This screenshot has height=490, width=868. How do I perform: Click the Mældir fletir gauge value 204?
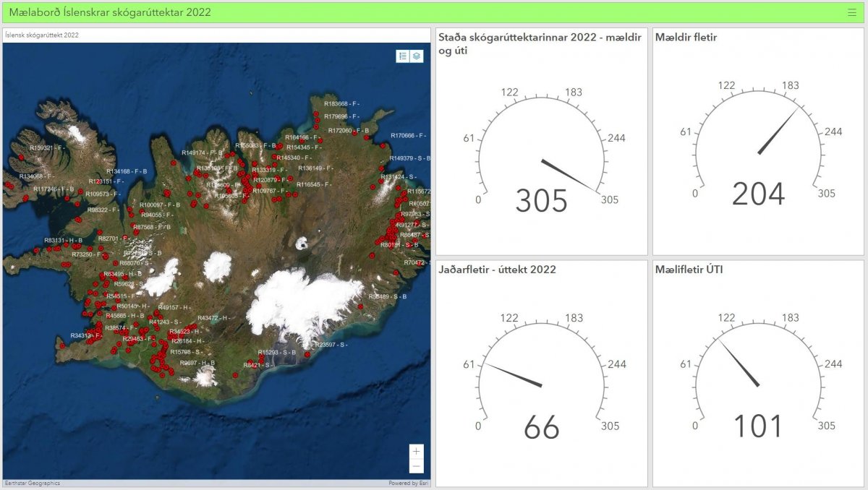[x=758, y=195]
